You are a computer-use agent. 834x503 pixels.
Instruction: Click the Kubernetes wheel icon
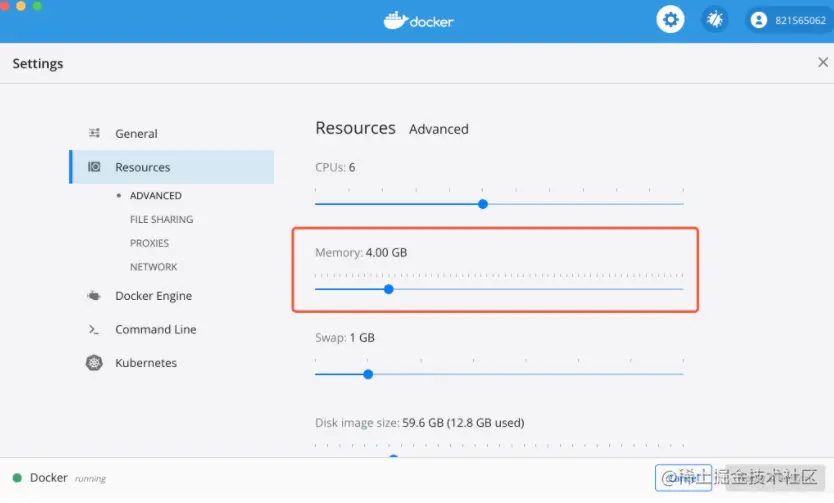click(94, 363)
